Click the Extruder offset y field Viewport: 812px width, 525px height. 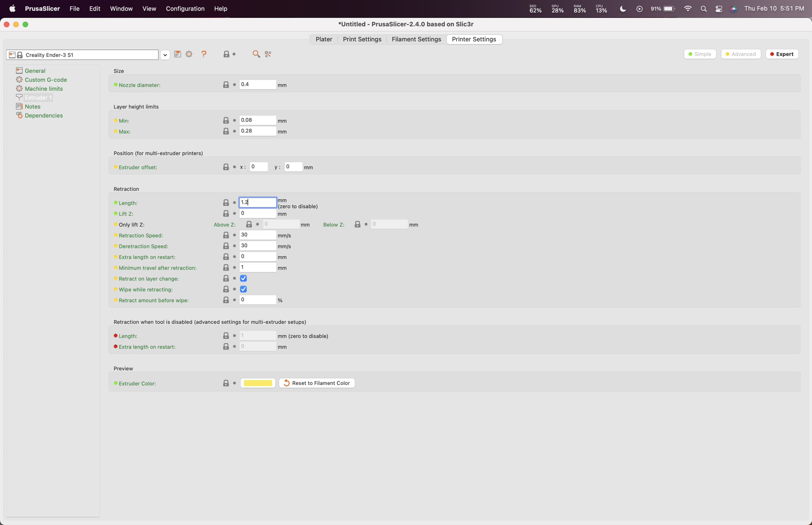pyautogui.click(x=293, y=167)
